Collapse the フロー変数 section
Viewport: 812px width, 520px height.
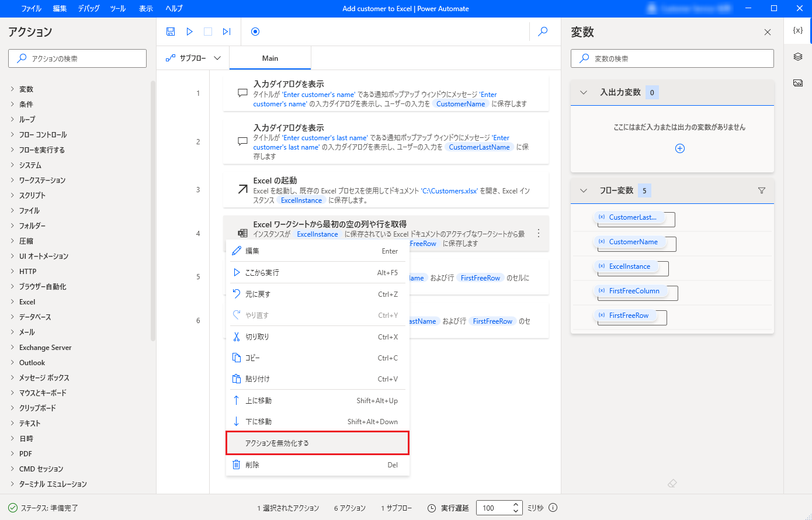pyautogui.click(x=584, y=190)
